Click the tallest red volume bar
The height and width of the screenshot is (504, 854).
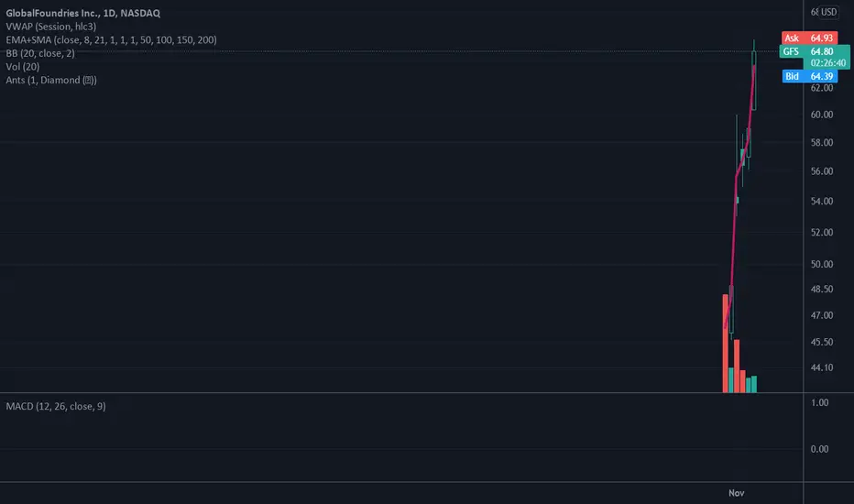pos(726,344)
